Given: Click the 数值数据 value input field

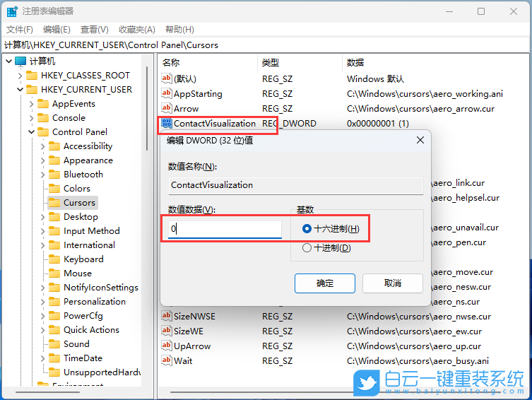Looking at the screenshot, I should 225,229.
